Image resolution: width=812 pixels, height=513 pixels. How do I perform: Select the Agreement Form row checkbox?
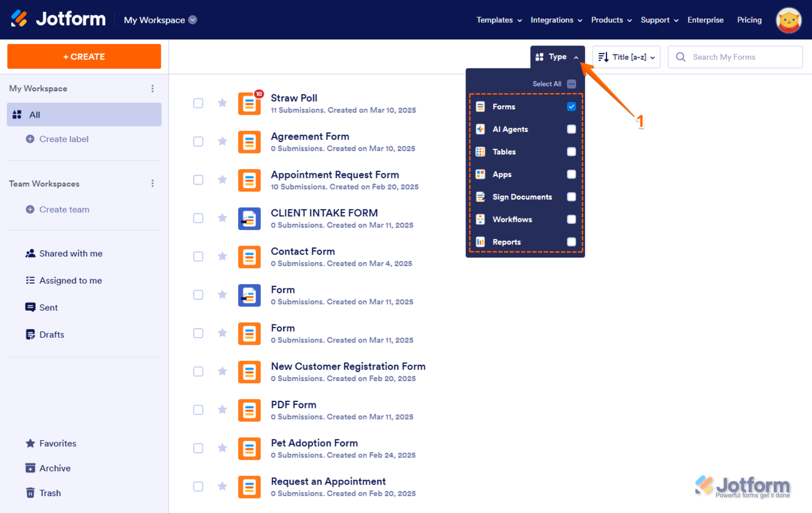tap(198, 142)
